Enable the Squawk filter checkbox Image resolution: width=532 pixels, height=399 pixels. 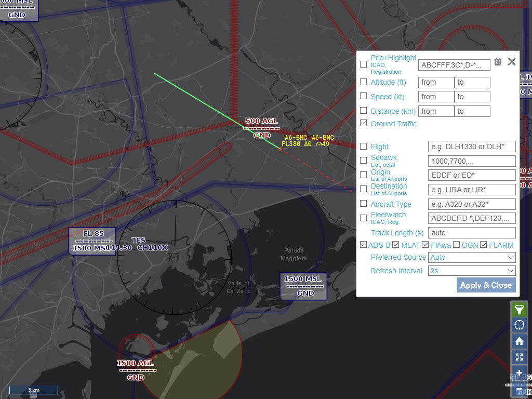click(x=363, y=160)
